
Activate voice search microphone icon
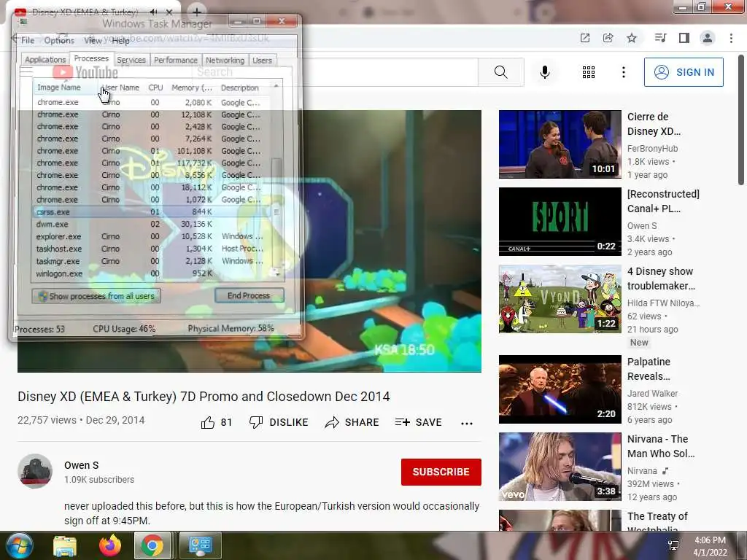545,72
